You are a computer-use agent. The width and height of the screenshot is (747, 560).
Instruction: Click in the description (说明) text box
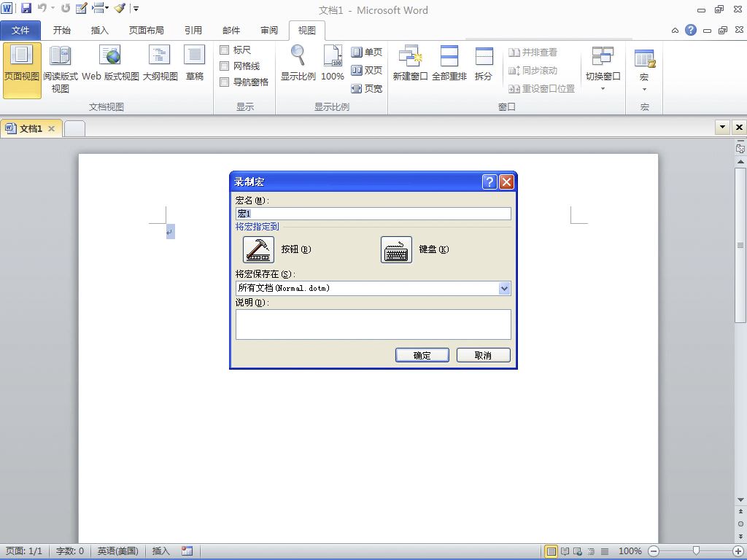[373, 324]
